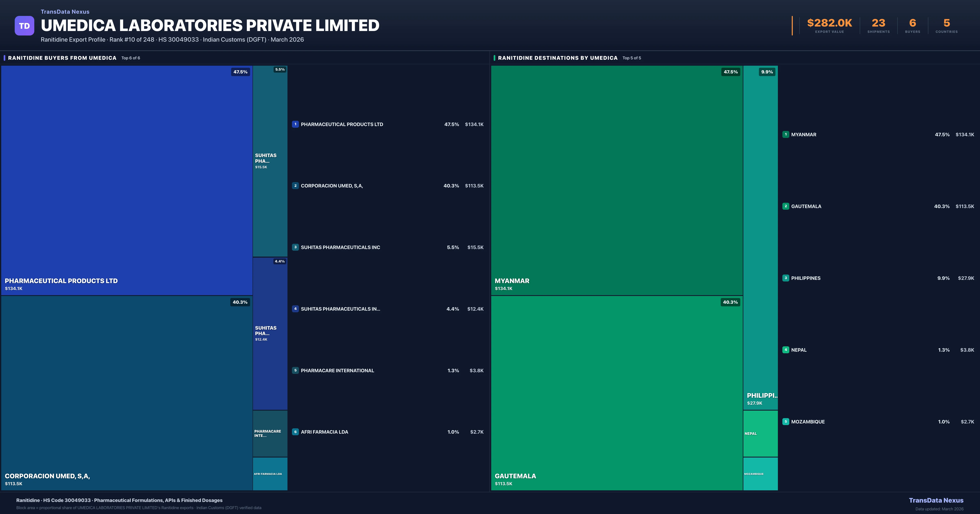Click the Ranitidine Destinations by Umedica heading
Viewport: 980px width, 514px height.
click(x=558, y=58)
